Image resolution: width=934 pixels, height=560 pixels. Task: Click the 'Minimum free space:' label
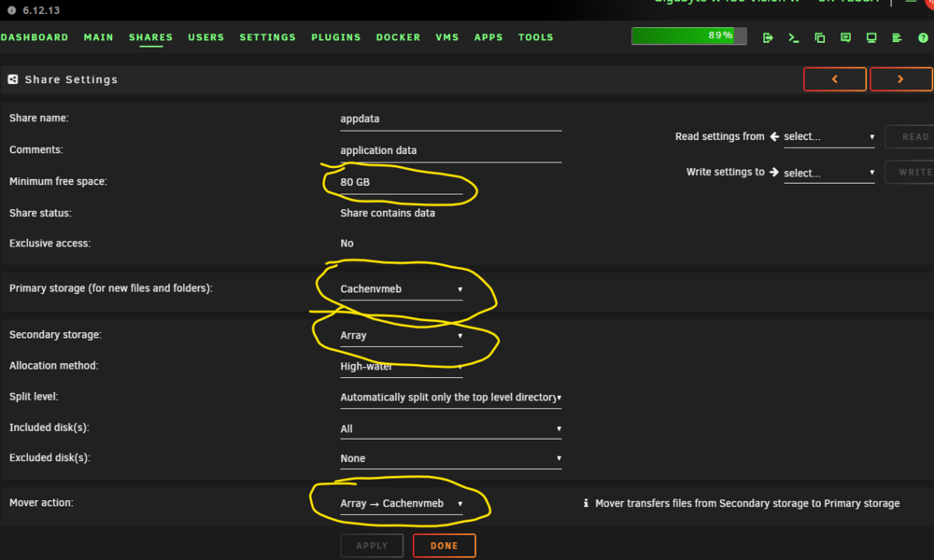58,181
